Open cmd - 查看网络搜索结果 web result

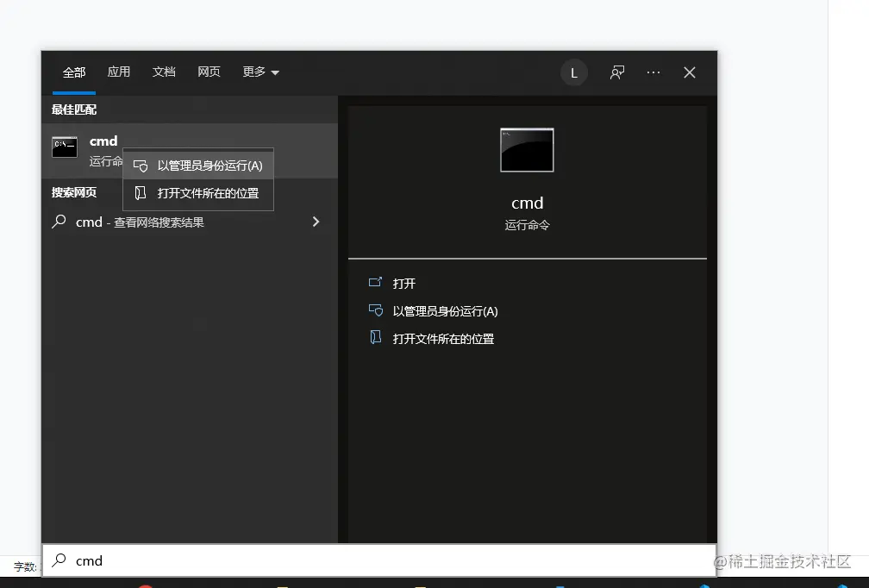(x=190, y=222)
